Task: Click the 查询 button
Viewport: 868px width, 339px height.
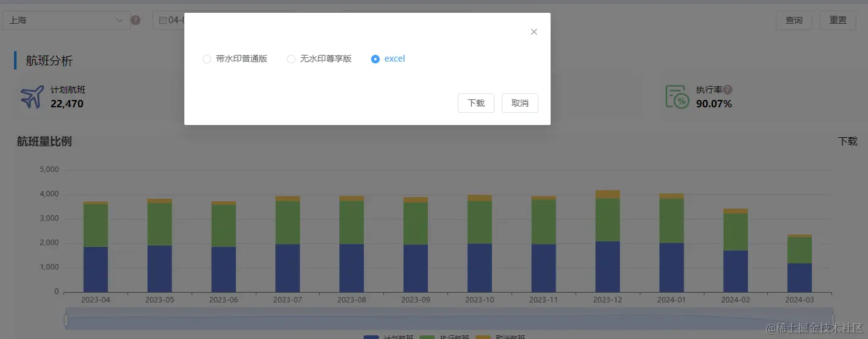Action: [794, 20]
